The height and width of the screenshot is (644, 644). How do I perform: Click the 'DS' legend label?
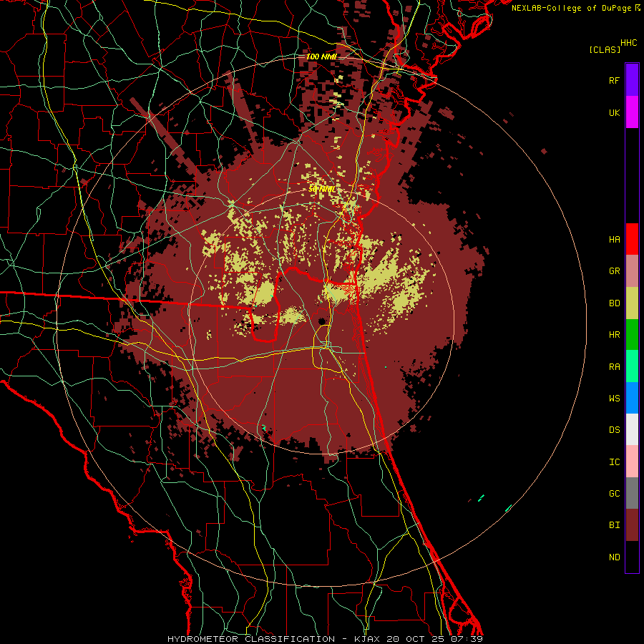[614, 430]
